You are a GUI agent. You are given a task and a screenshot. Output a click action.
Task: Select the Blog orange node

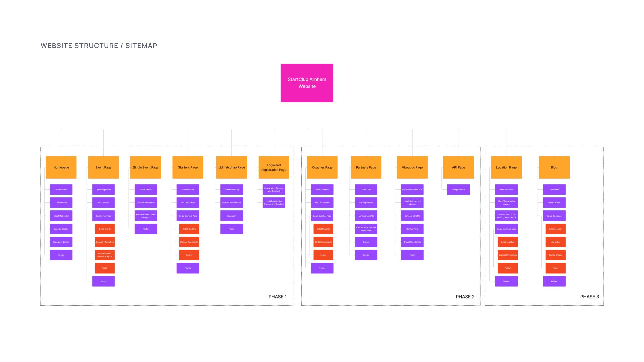click(554, 167)
